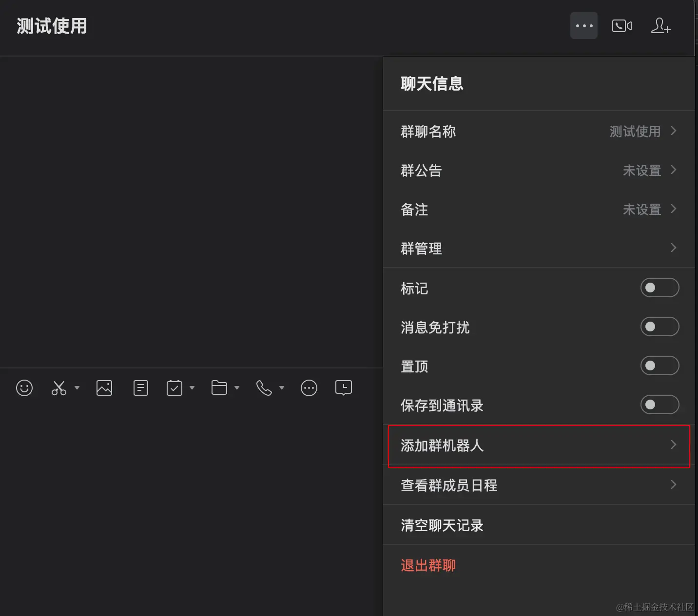Expand the folder icon dropdown arrow

[237, 388]
